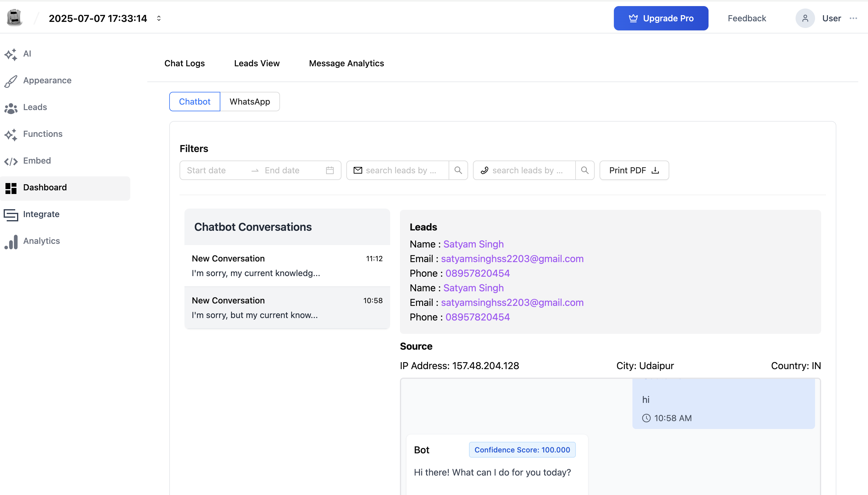Viewport: 868px width, 495px height.
Task: Switch to the Message Analytics tab
Action: click(346, 64)
